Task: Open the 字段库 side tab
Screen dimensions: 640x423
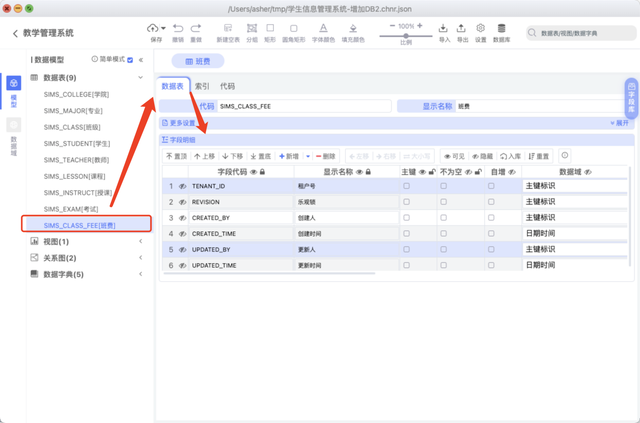Action: click(631, 98)
